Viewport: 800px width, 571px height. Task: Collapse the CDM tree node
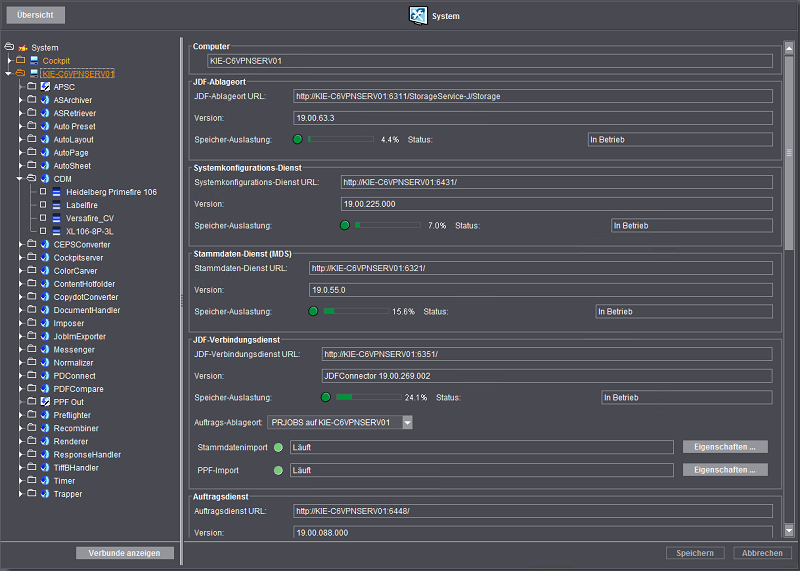coord(19,179)
